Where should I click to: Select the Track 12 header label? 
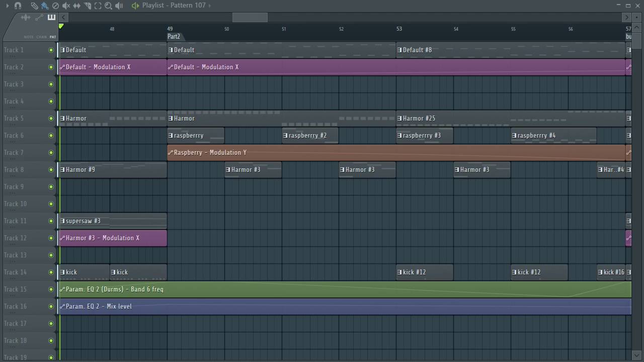pyautogui.click(x=15, y=238)
